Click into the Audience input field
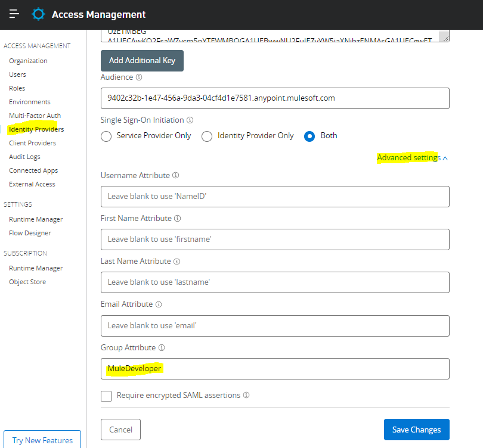 pyautogui.click(x=275, y=98)
